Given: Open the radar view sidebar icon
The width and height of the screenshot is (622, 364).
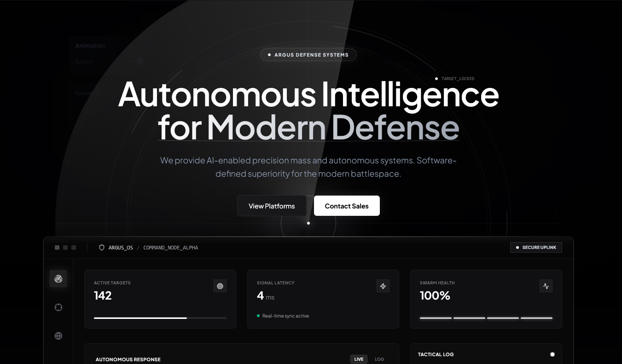Looking at the screenshot, I should (x=58, y=278).
